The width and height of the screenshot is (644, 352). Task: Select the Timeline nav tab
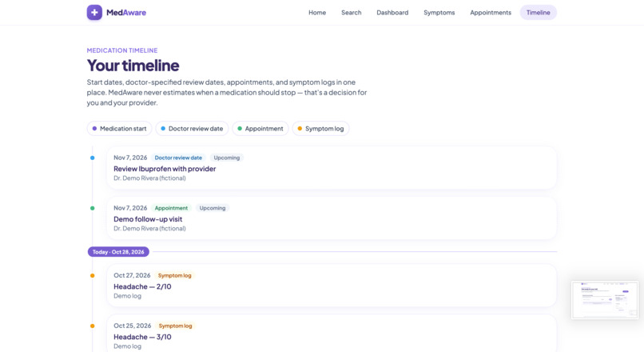tap(538, 12)
